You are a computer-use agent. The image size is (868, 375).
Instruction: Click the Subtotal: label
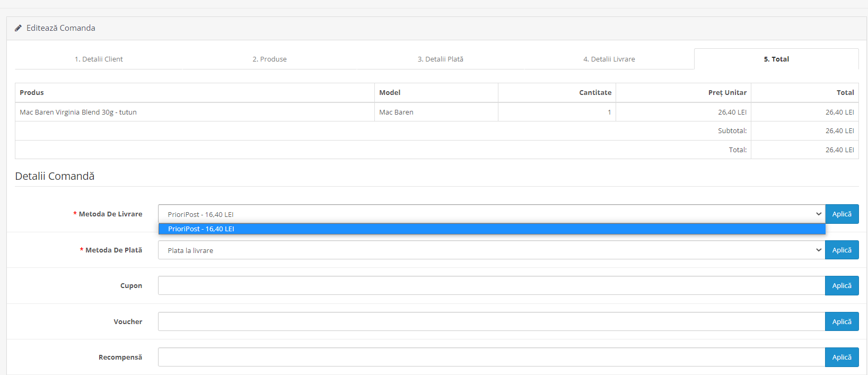point(732,130)
